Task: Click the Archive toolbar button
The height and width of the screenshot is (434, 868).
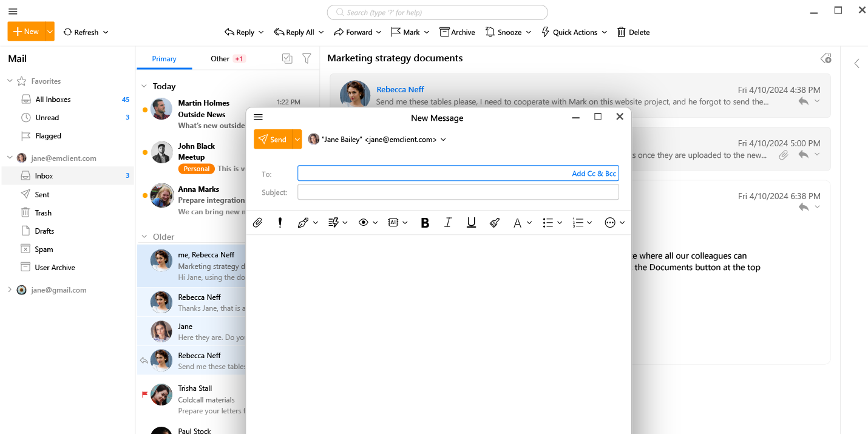Action: 457,32
